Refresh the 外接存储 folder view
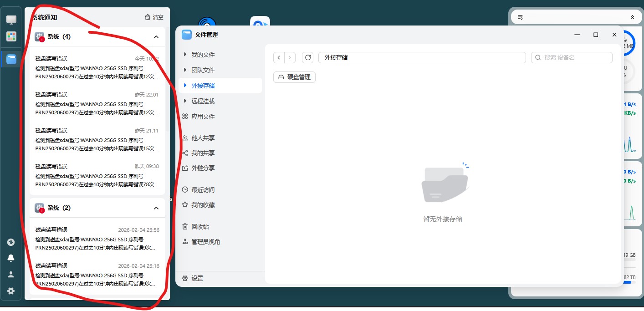 pyautogui.click(x=308, y=58)
